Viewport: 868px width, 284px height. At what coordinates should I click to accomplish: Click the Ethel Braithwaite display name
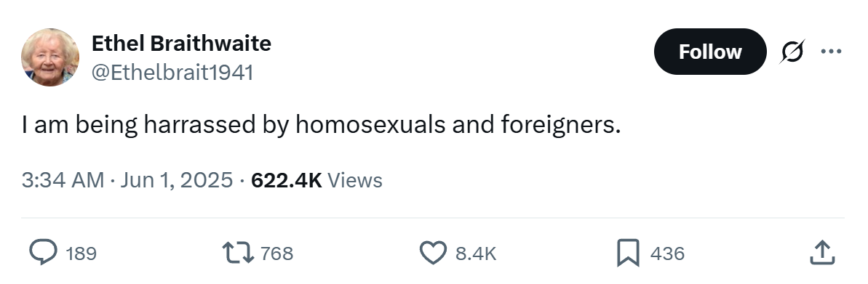pyautogui.click(x=181, y=43)
